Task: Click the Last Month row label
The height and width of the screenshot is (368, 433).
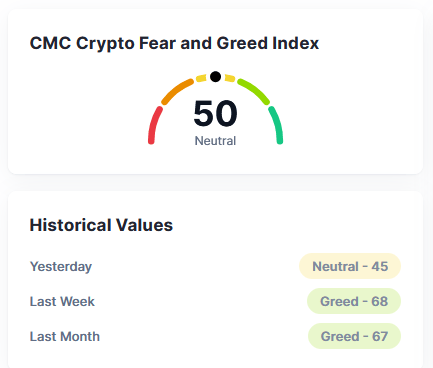Action: (x=65, y=336)
